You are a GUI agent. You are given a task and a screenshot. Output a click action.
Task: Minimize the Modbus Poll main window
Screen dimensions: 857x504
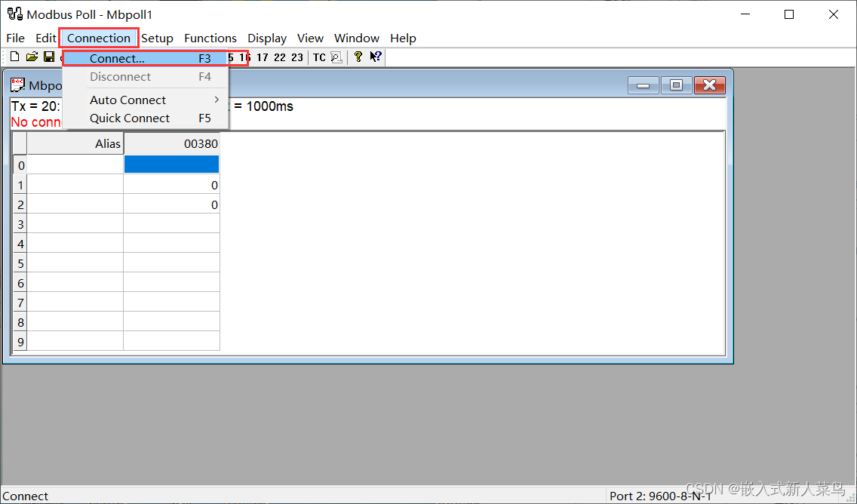click(x=746, y=14)
